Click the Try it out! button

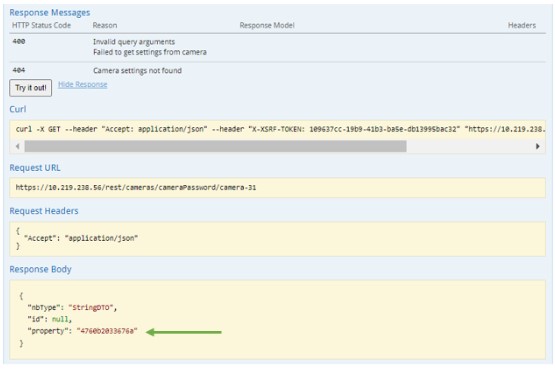coord(30,88)
